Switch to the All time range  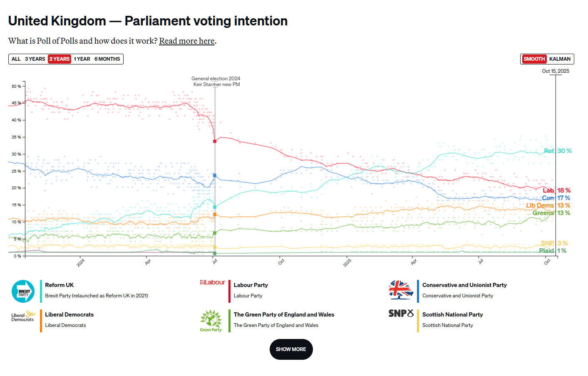coord(16,59)
